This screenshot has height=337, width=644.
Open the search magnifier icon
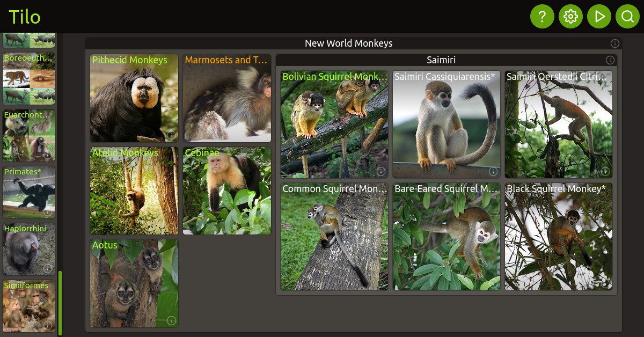click(627, 17)
